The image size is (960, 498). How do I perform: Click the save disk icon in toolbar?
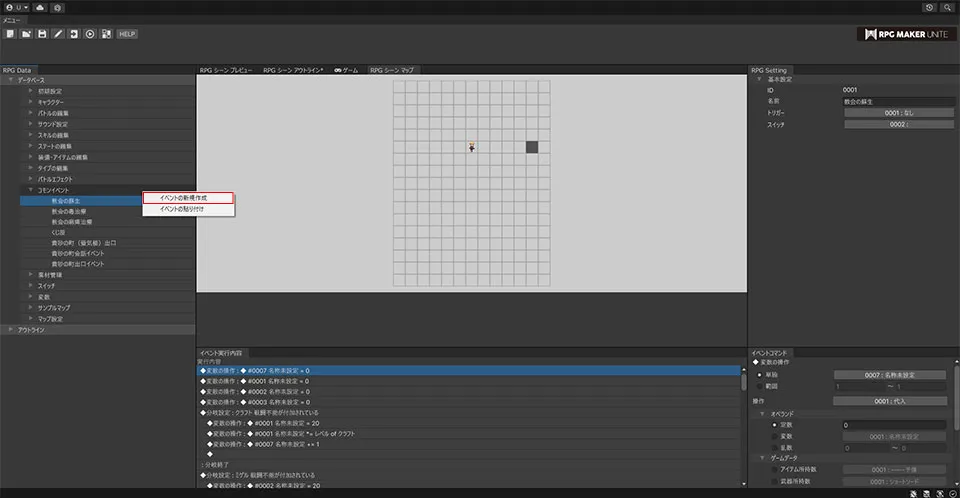[42, 34]
